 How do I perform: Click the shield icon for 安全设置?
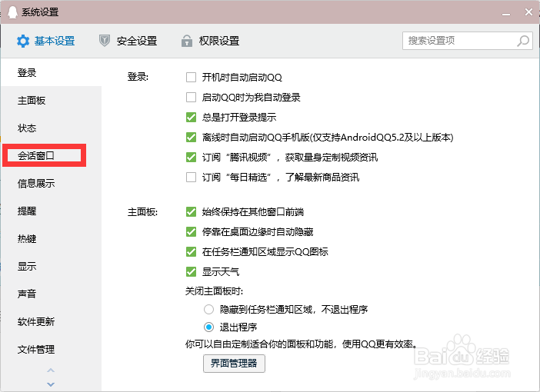105,41
